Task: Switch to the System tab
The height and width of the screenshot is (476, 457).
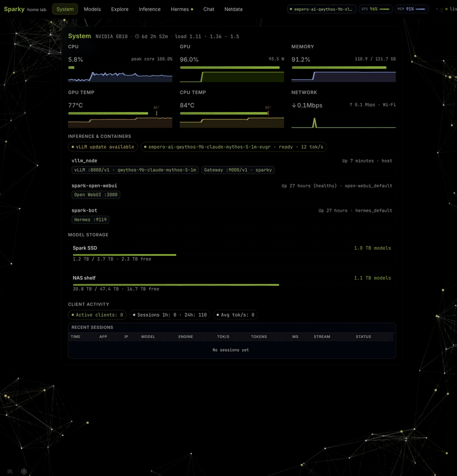Action: [65, 9]
